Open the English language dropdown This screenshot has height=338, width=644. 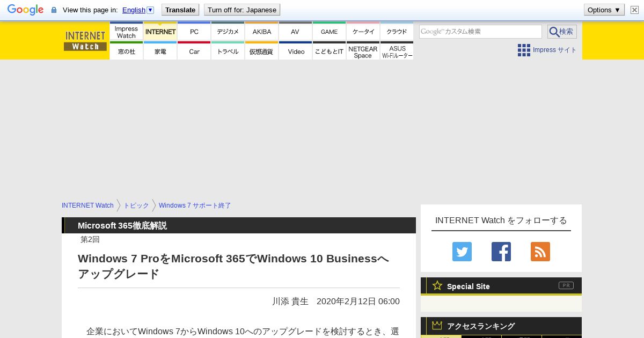[x=138, y=10]
